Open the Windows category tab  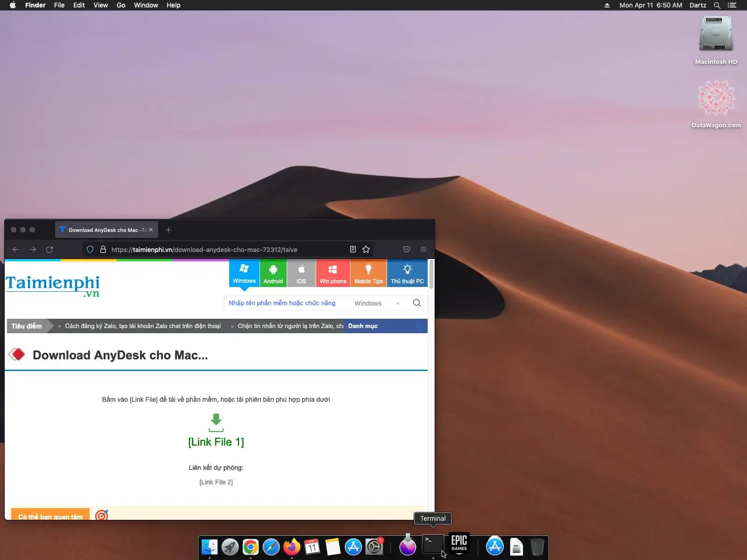(x=244, y=273)
